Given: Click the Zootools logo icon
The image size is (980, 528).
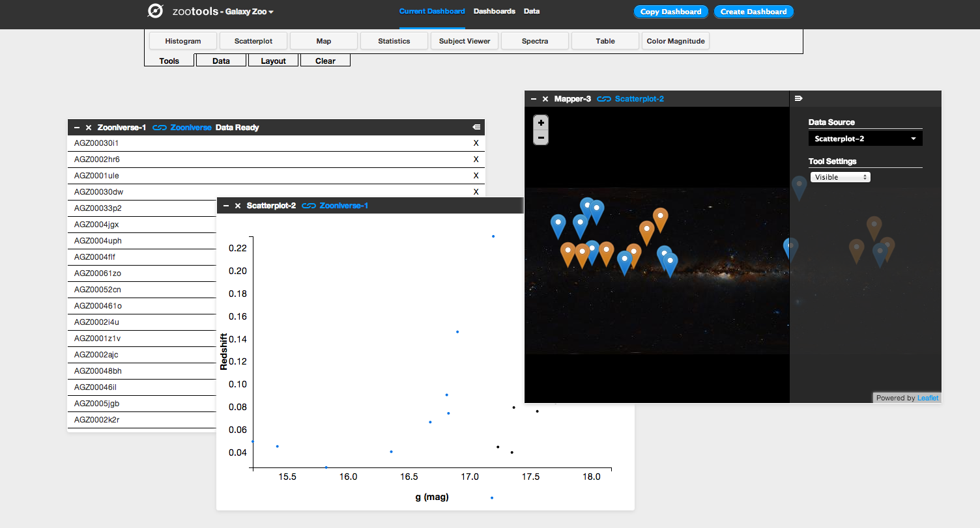Looking at the screenshot, I should (155, 11).
